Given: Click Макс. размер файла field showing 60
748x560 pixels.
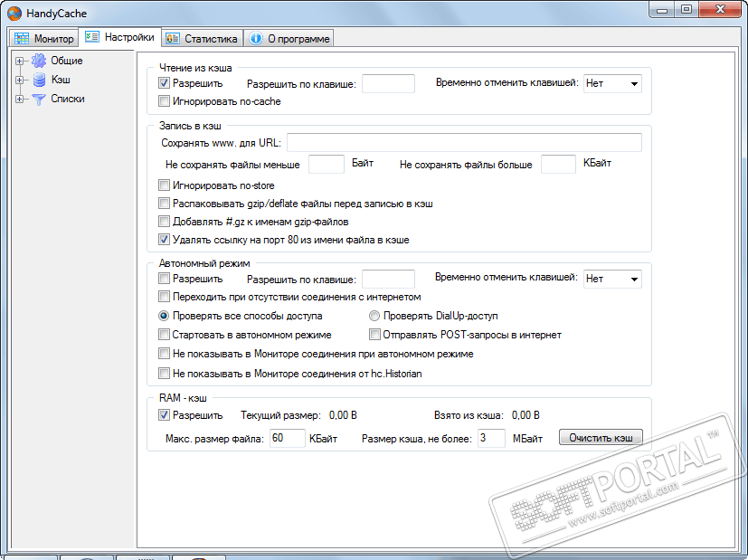Looking at the screenshot, I should (288, 438).
